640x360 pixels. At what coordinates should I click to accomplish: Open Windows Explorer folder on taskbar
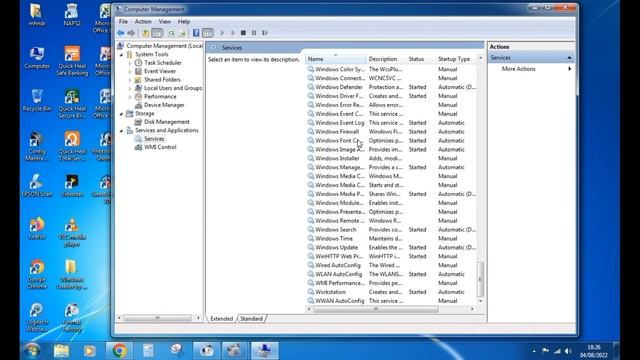point(61,351)
